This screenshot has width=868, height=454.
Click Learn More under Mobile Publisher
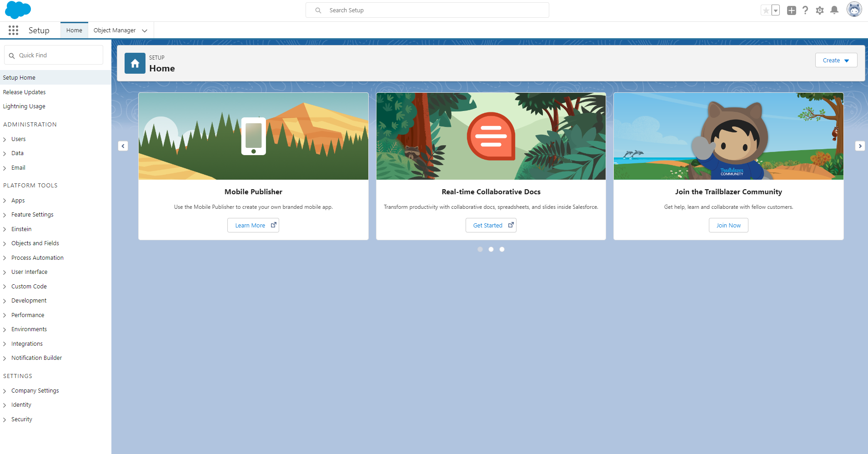[253, 225]
